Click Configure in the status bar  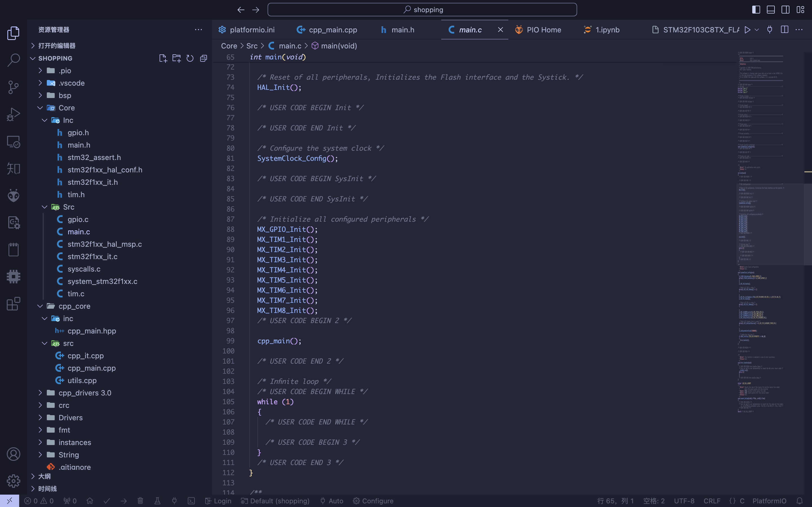[x=373, y=501]
